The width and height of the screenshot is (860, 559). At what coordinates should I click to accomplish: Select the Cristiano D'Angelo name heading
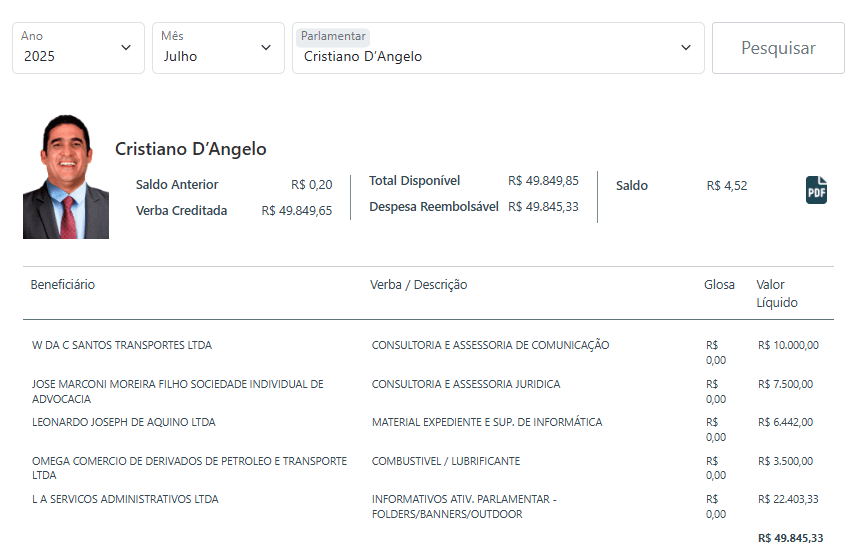(x=190, y=149)
